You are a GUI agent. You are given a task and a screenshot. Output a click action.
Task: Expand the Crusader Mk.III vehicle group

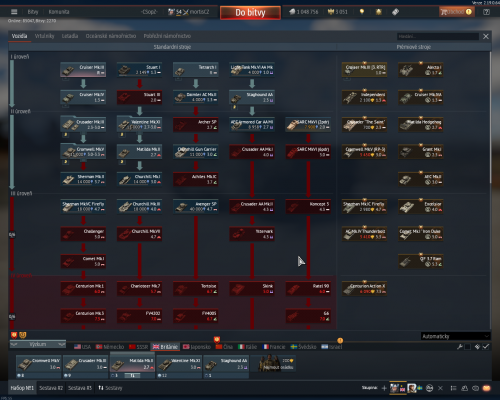click(83, 124)
